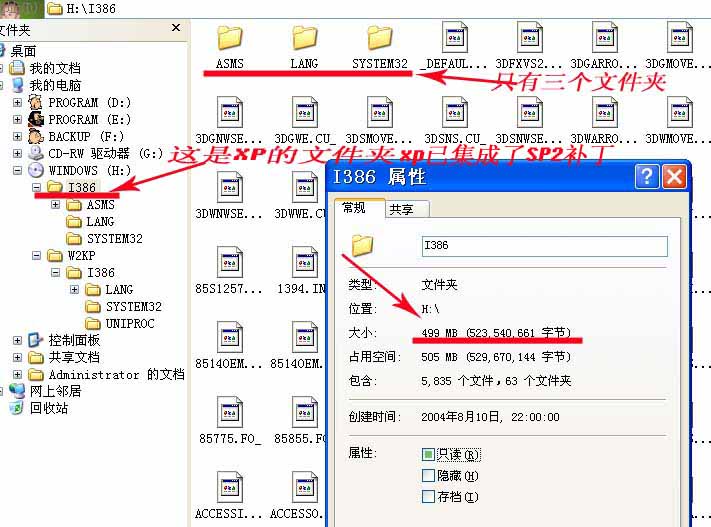Click the I386 folder name input field

coord(545,246)
